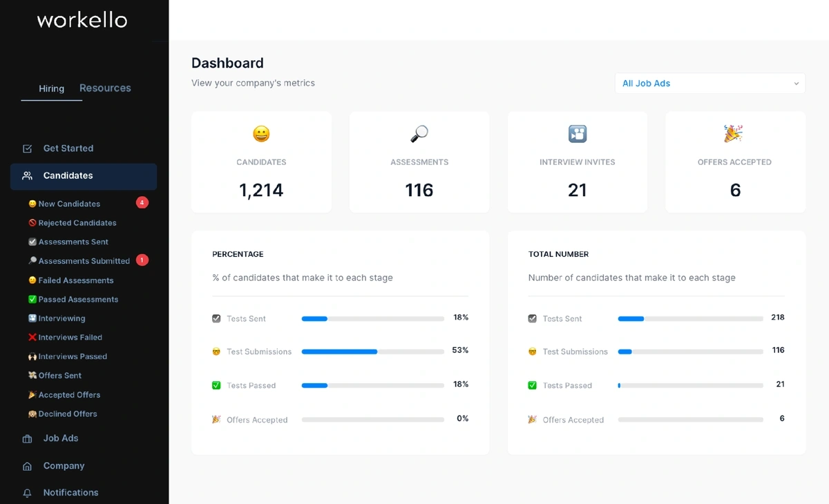Screen dimensions: 829x504
Task: Click green Tests Passed check icon in Total Number panel
Action: (532, 385)
